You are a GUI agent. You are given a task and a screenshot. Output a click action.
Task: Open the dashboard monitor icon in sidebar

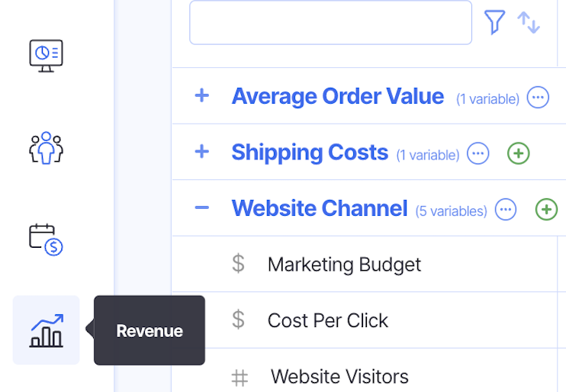point(46,55)
